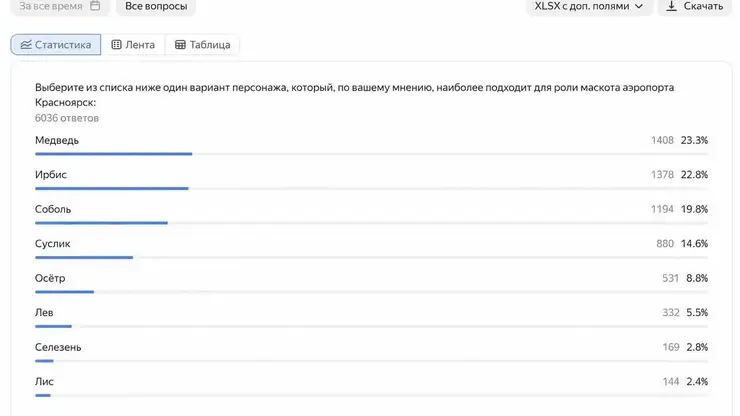Select the Лев answer option row
740x416 pixels.
tap(371, 317)
